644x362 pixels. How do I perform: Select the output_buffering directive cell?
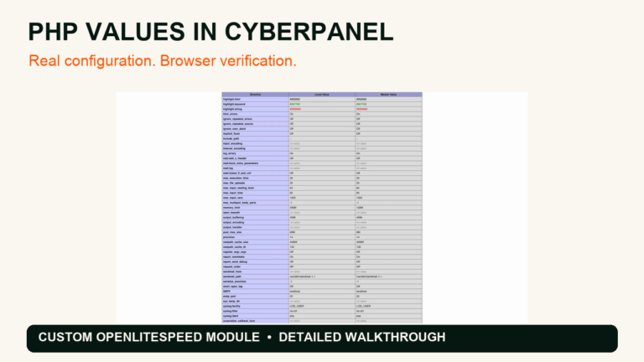(256, 218)
